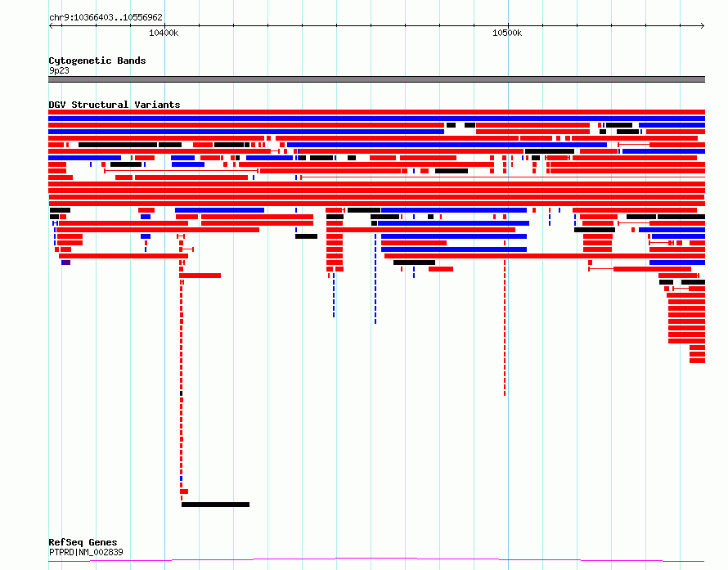Click the 9p23 band label
The height and width of the screenshot is (570, 728).
[59, 70]
